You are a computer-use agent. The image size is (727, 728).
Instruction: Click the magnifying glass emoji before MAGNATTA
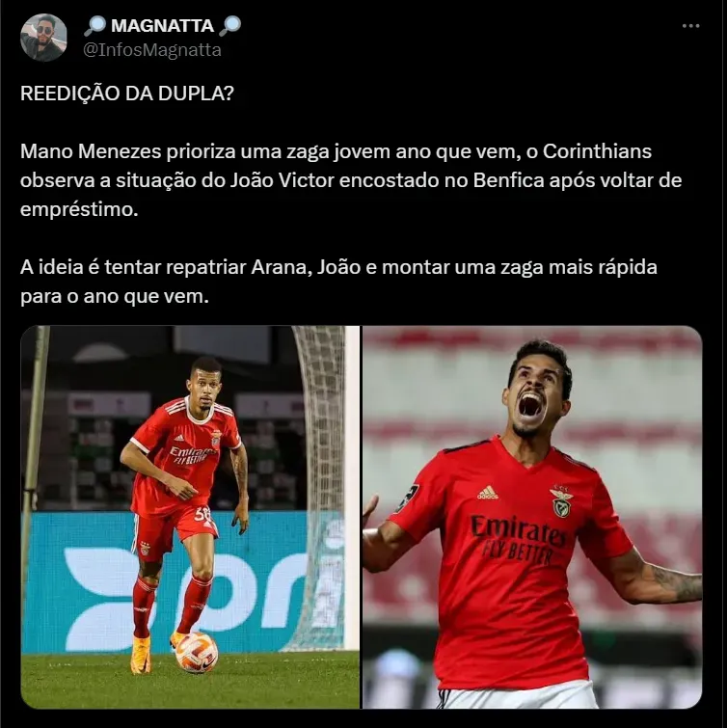pyautogui.click(x=95, y=25)
